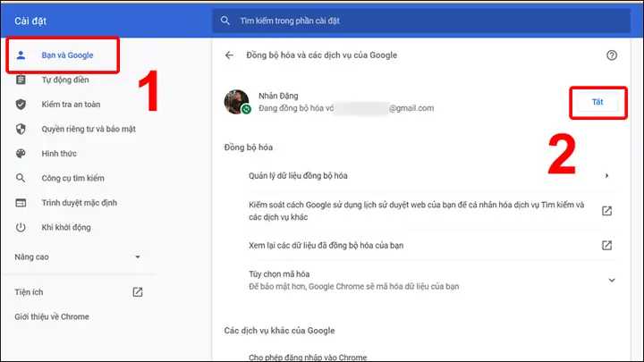Open the Tiện ích link

click(29, 291)
